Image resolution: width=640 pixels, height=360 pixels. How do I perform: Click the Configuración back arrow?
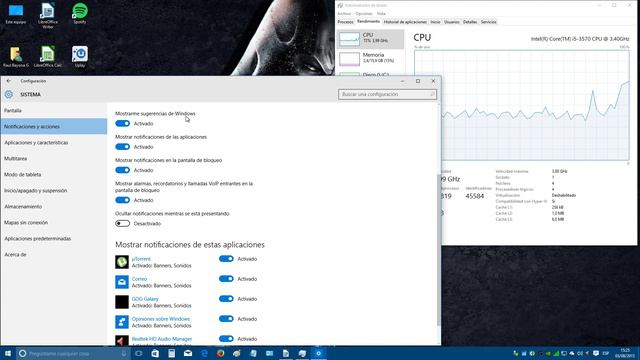click(9, 81)
